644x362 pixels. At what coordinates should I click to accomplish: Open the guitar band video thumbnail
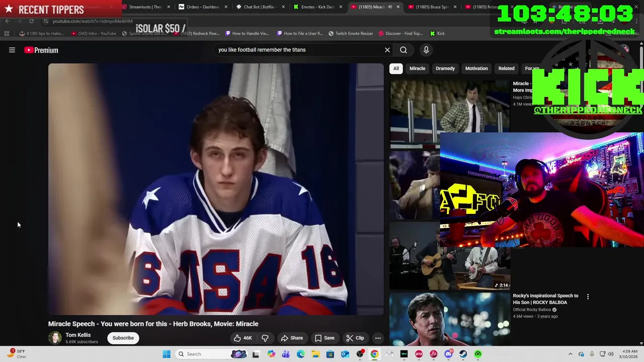click(450, 256)
